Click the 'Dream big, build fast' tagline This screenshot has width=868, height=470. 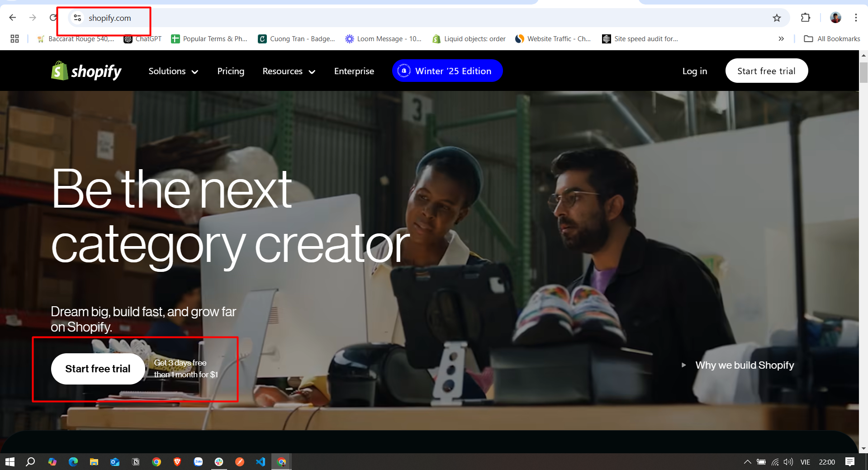(143, 319)
